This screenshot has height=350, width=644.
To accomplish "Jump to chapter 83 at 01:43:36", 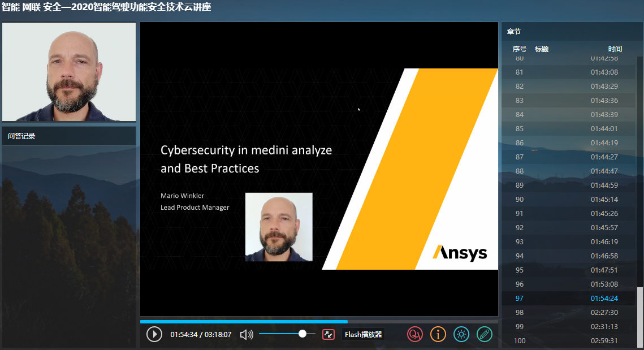I will (x=569, y=100).
